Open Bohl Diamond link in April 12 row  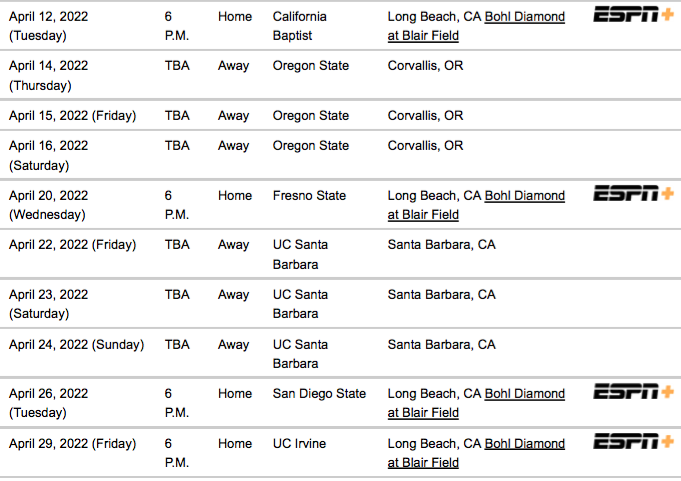[476, 26]
